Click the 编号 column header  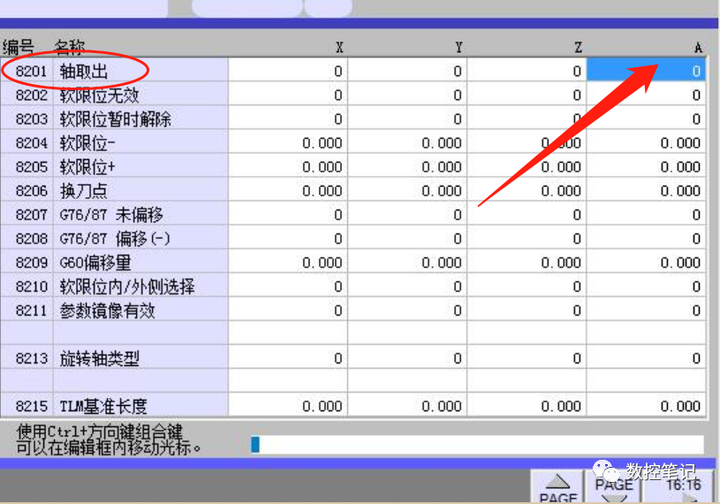18,47
